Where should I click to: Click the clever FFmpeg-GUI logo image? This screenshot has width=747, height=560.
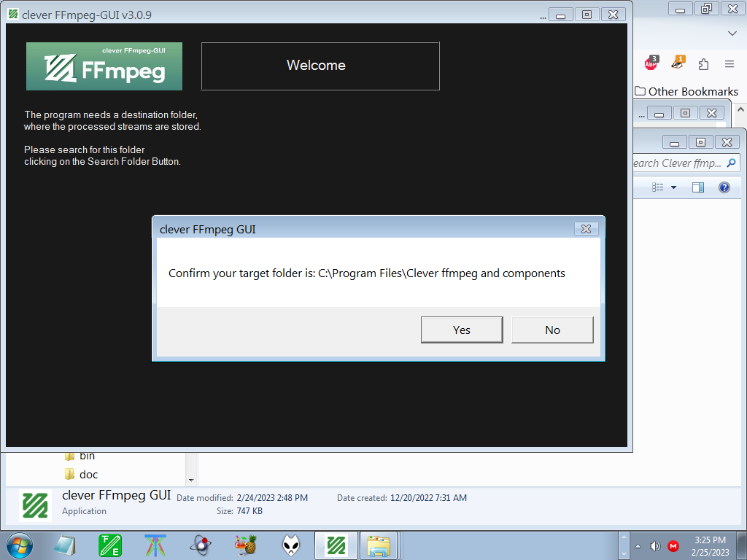(104, 66)
